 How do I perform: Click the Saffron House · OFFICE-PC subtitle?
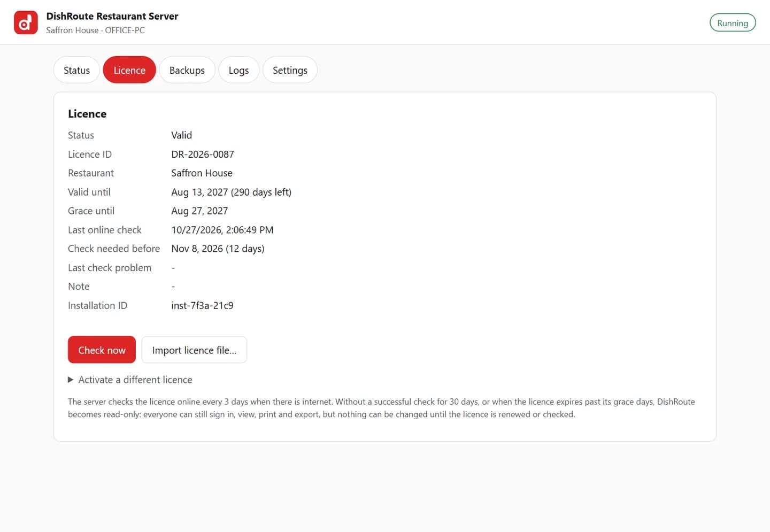coord(95,30)
